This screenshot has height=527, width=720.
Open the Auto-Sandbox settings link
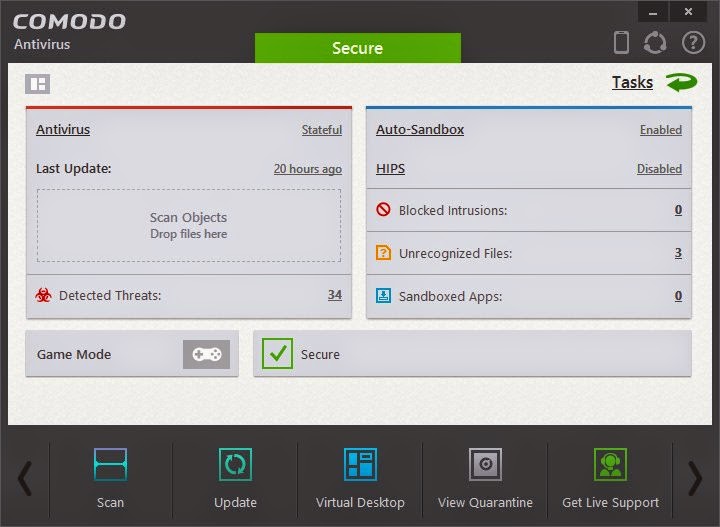pyautogui.click(x=420, y=129)
